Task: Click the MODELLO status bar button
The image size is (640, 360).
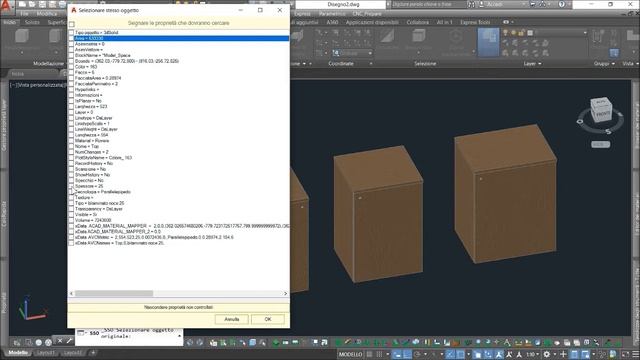Action: pyautogui.click(x=351, y=354)
